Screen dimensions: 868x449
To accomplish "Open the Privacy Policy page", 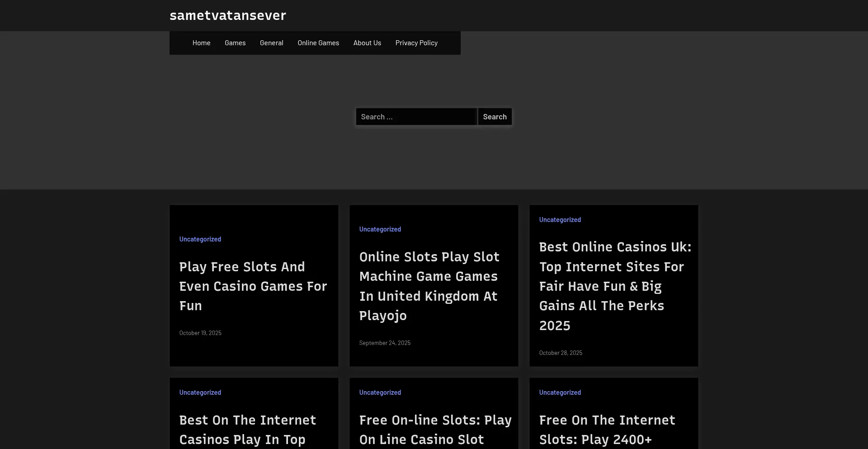I will 416,43.
